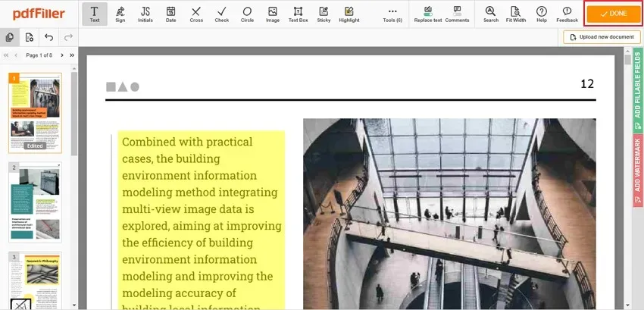Jump to the last page
The height and width of the screenshot is (310, 644).
pyautogui.click(x=72, y=55)
